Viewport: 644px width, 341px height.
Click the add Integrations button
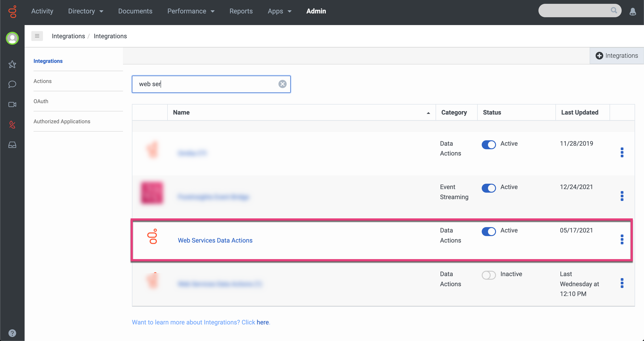tap(616, 55)
